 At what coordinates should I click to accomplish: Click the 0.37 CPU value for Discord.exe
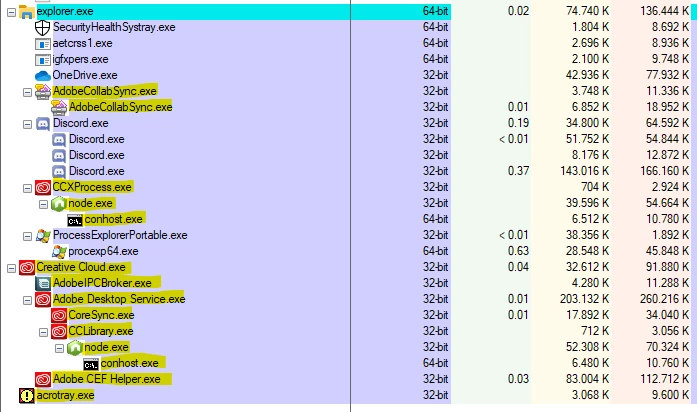tap(518, 171)
